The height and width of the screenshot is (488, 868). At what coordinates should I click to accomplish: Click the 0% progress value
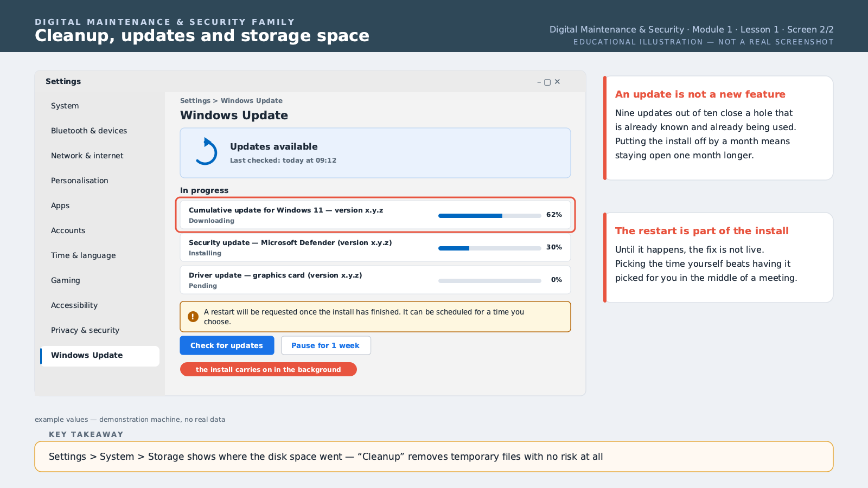point(557,280)
